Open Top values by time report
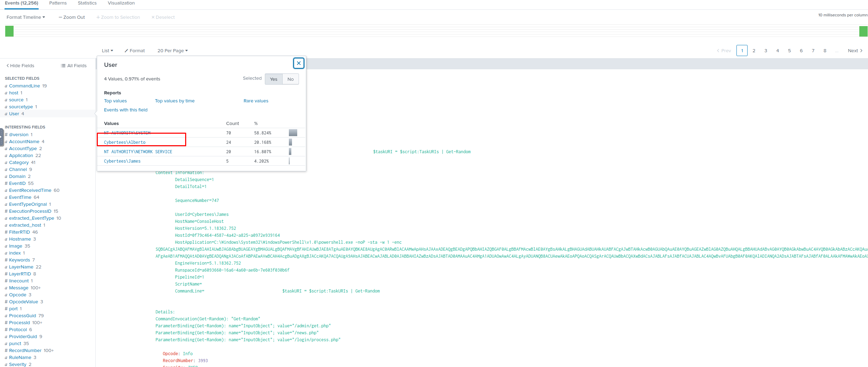Screen dimensions: 868x367 click(x=175, y=101)
